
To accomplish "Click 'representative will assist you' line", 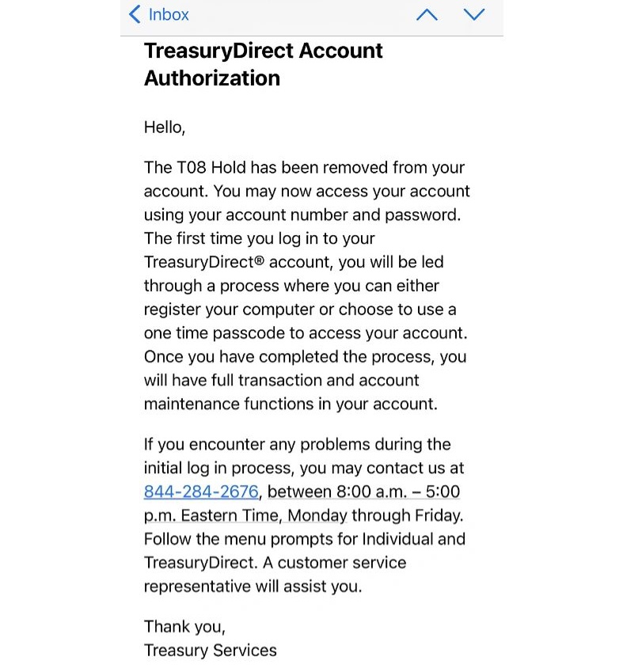I will coord(253,587).
